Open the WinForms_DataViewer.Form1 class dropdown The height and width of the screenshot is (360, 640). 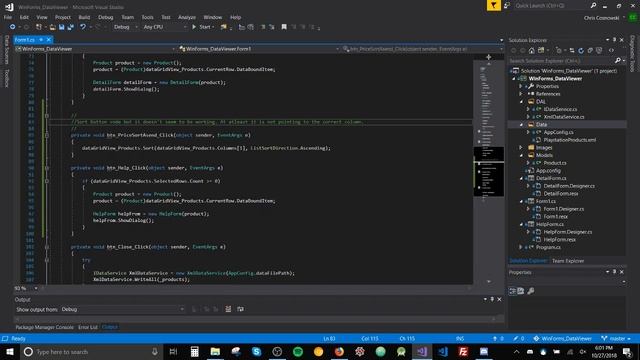pos(259,49)
